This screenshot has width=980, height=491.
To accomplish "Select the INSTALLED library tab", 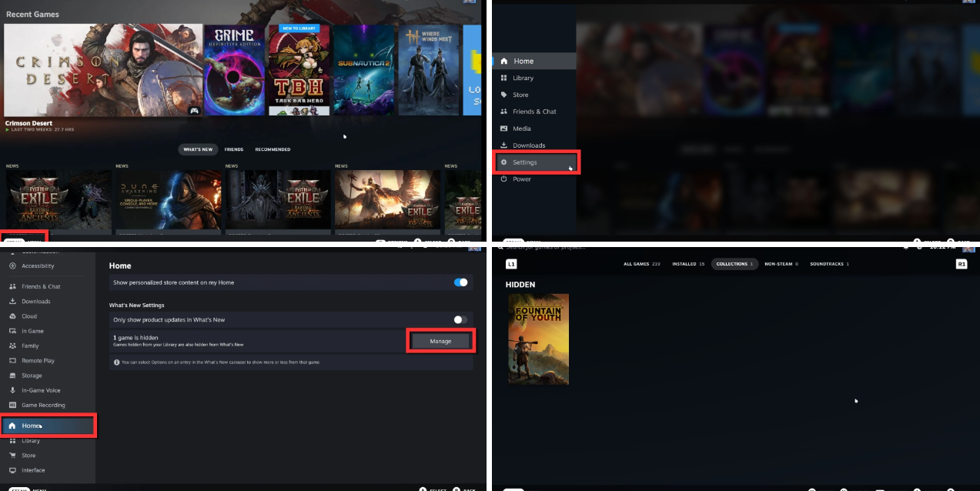I will tap(689, 264).
